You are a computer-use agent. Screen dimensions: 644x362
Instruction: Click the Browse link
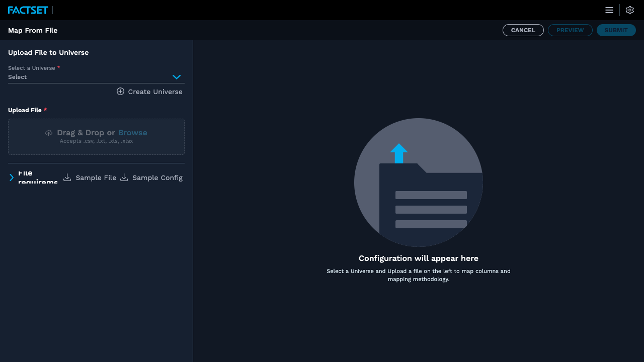(x=133, y=133)
